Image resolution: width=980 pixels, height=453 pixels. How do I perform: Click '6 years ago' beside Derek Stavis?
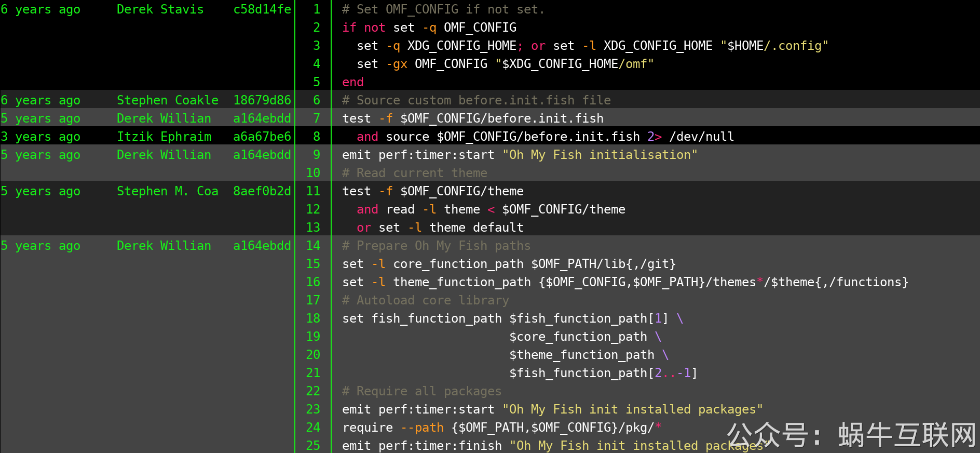click(40, 9)
